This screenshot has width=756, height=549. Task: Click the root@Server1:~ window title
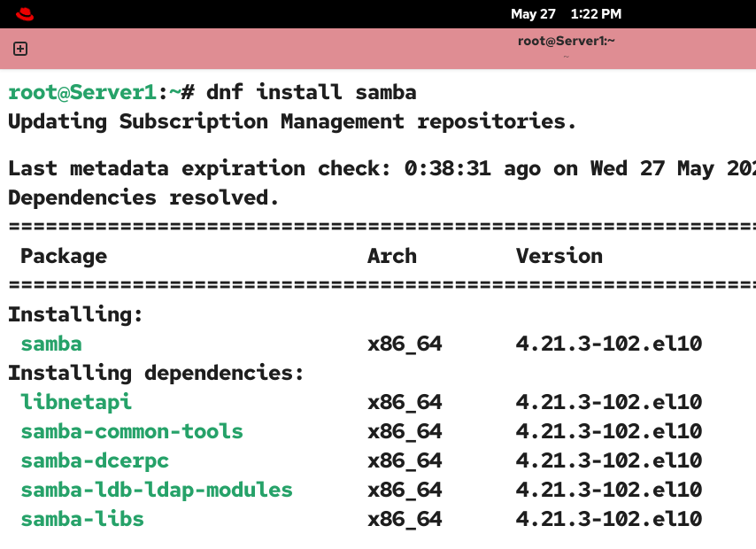click(566, 41)
